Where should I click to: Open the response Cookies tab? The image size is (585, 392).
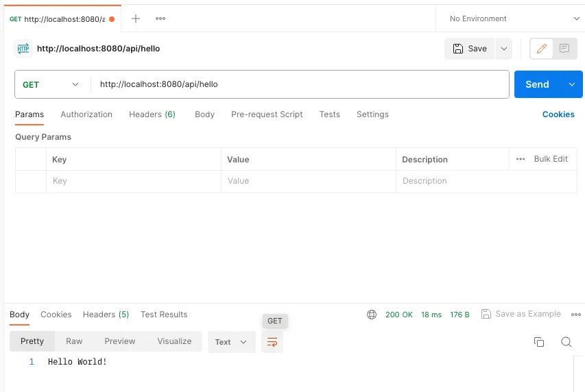(x=56, y=315)
